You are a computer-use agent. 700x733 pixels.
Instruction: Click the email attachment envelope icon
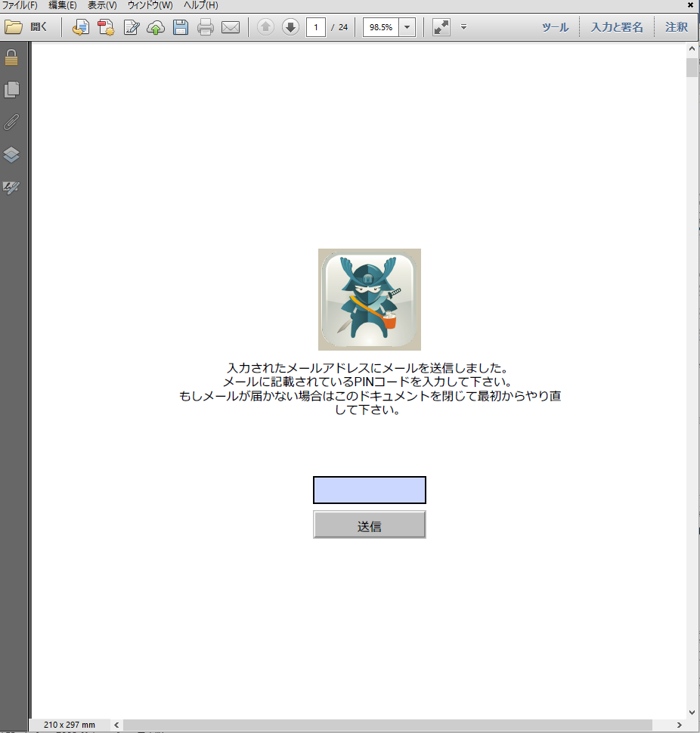[228, 27]
